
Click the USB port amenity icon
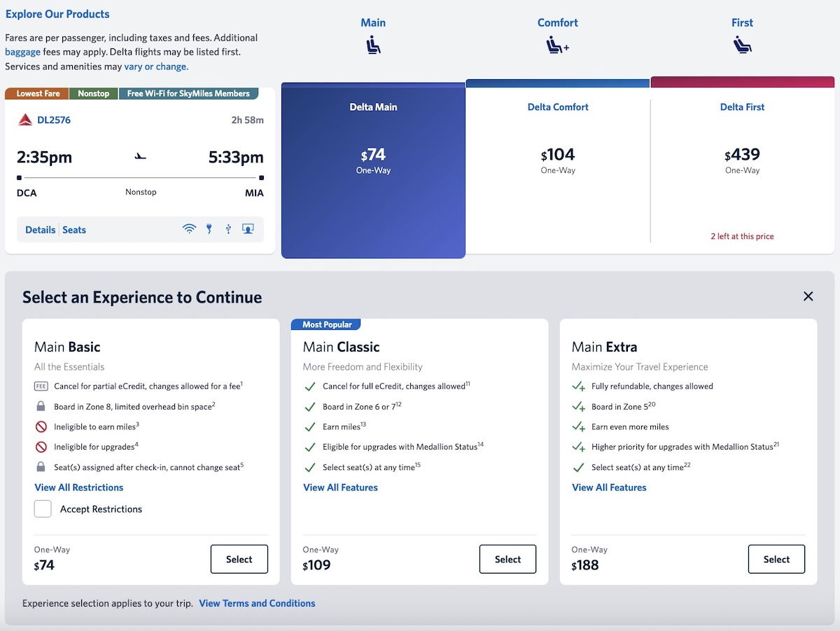pyautogui.click(x=228, y=229)
